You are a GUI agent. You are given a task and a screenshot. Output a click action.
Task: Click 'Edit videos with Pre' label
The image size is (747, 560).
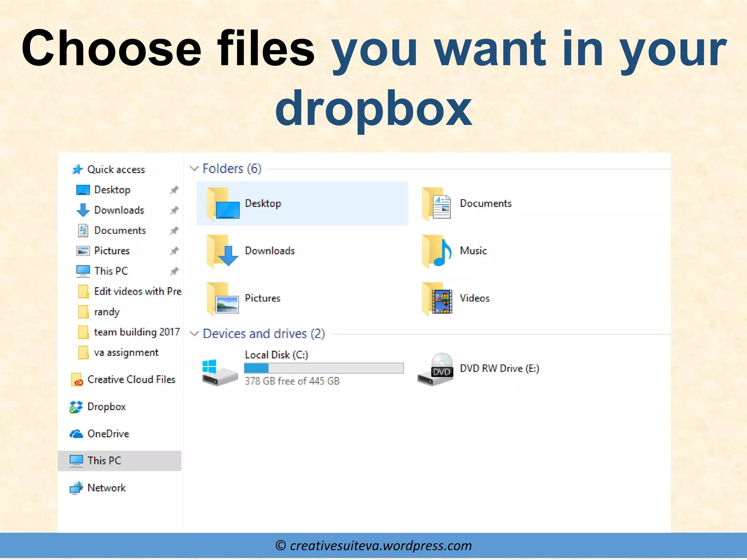click(x=138, y=291)
